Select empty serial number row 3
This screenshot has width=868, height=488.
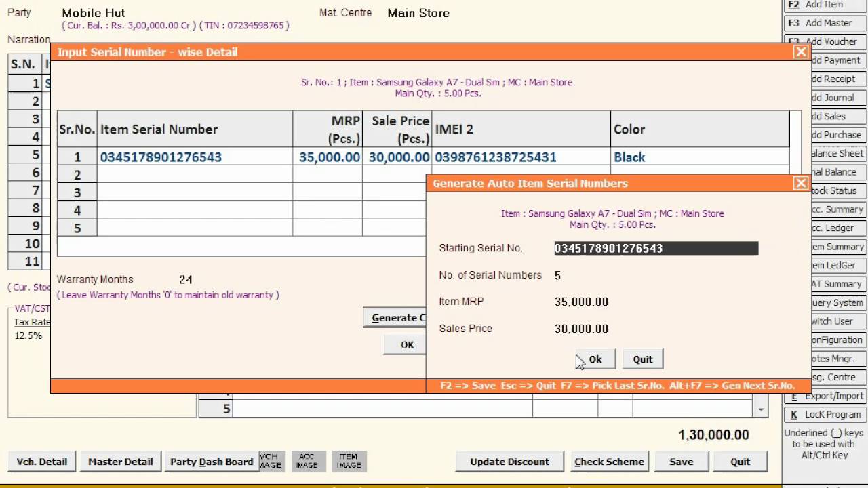195,192
